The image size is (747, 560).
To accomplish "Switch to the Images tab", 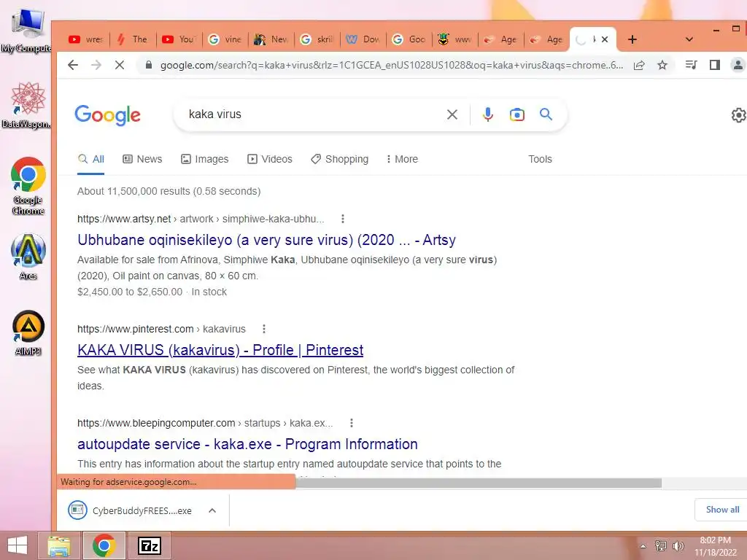I will click(205, 160).
